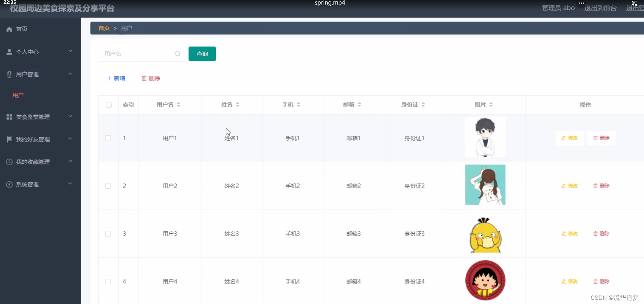Sort by the 手机 column arrows

click(x=299, y=104)
